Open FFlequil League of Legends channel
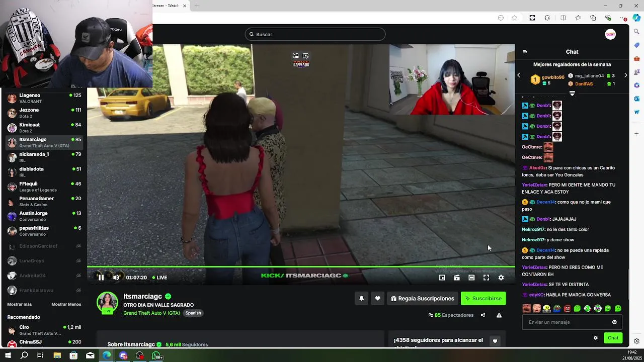The image size is (644, 362). [x=44, y=187]
